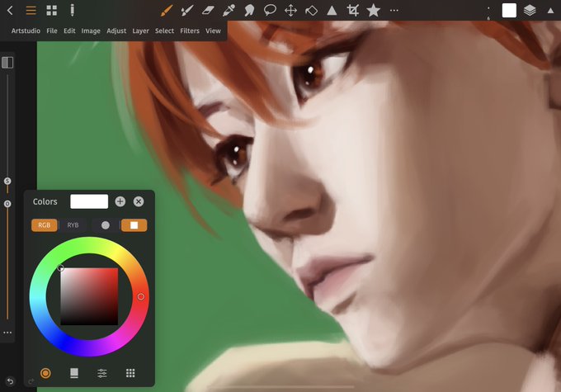This screenshot has width=561, height=392.
Task: Select the Wet paint brush tool
Action: [x=187, y=11]
